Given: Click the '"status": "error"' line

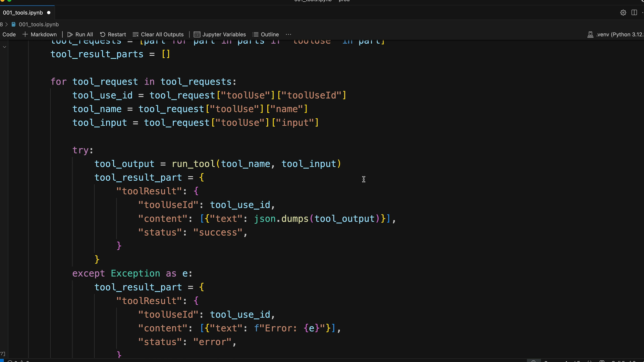Looking at the screenshot, I should coord(187,342).
